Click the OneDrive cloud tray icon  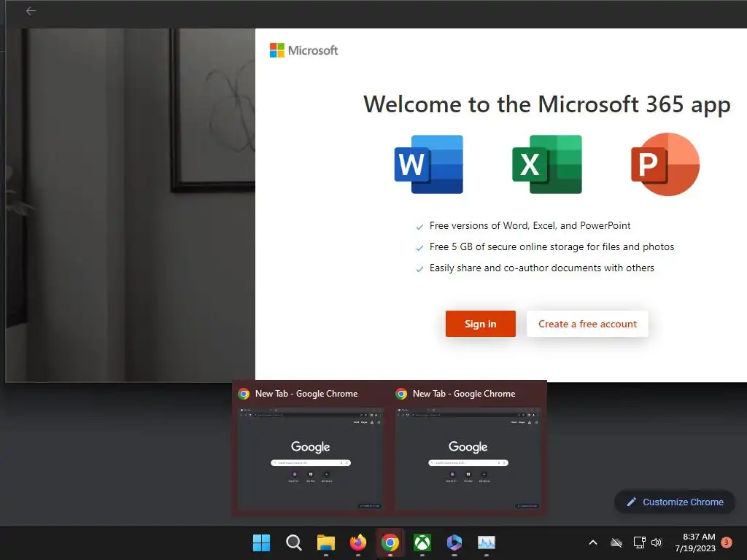click(x=616, y=542)
